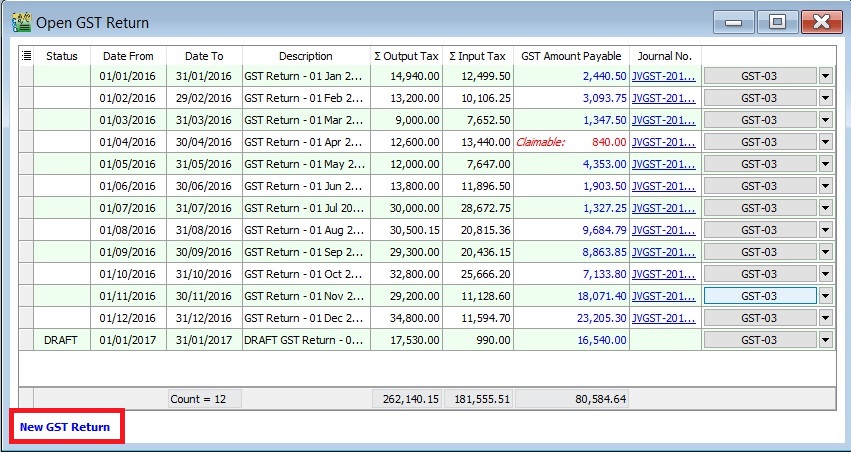This screenshot has width=851, height=452.
Task: Click the Claimable 840.00 amount cell
Action: pos(571,142)
